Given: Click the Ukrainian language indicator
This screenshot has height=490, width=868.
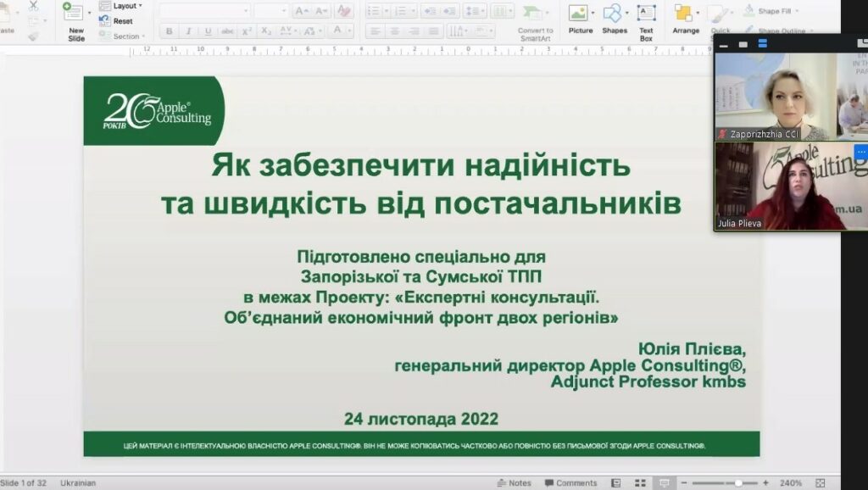Looking at the screenshot, I should 78,483.
